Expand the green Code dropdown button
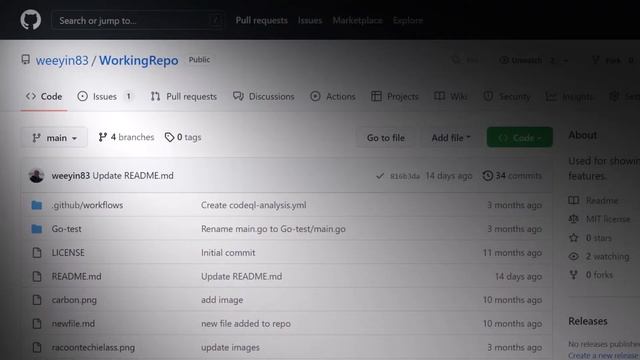Screen dimensions: 640x360 (520, 138)
